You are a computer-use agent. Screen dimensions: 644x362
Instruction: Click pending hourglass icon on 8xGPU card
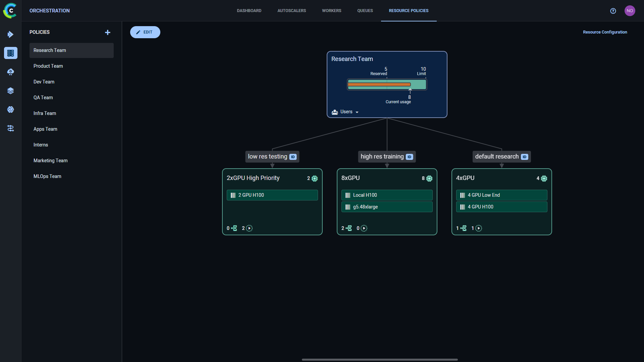(349, 228)
